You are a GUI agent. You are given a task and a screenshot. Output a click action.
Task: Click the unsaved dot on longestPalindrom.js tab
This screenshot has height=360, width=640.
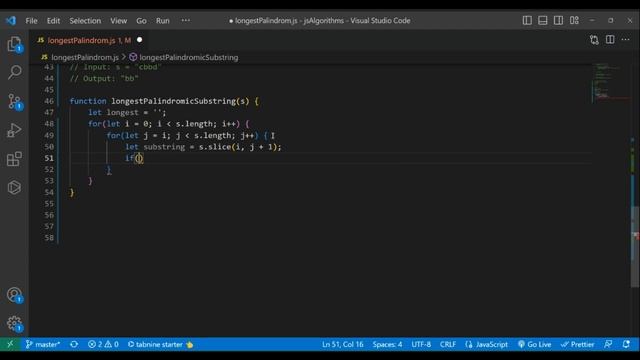[x=140, y=40]
